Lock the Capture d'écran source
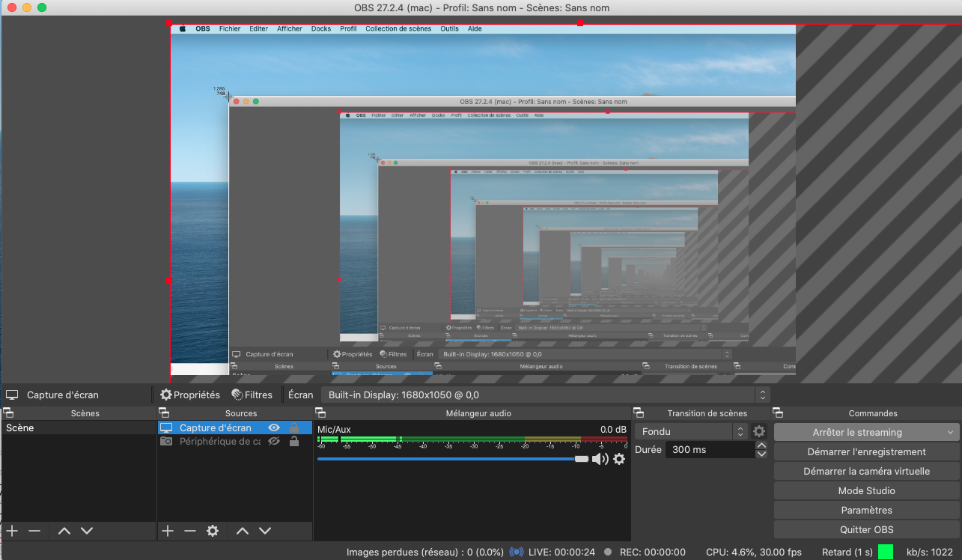 (294, 428)
